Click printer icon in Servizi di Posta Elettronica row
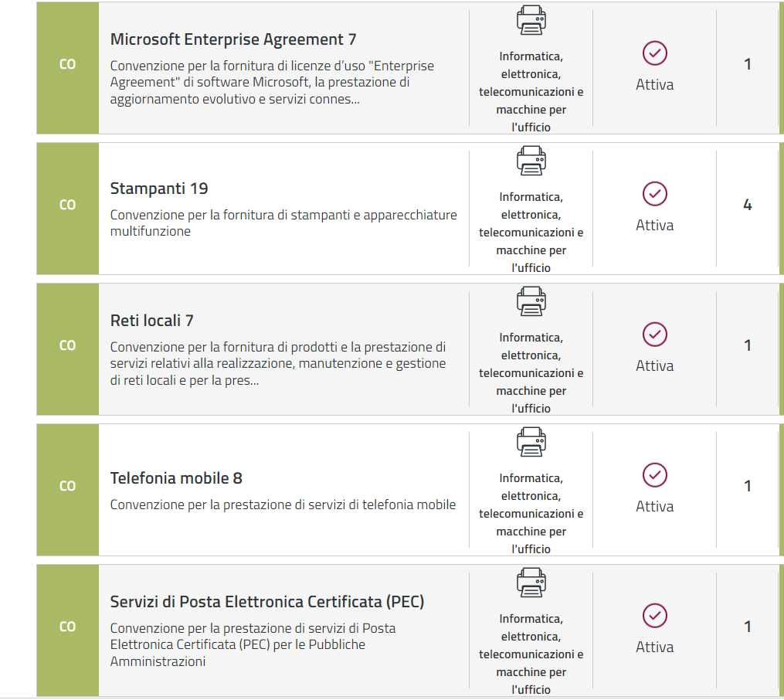The image size is (784, 700). pos(531,583)
